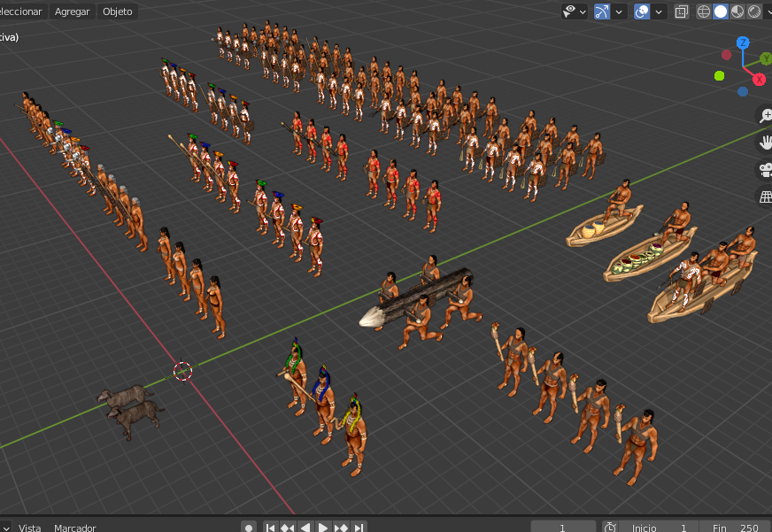Jump to the timeline start frame
Image resolution: width=772 pixels, height=532 pixels.
270,528
